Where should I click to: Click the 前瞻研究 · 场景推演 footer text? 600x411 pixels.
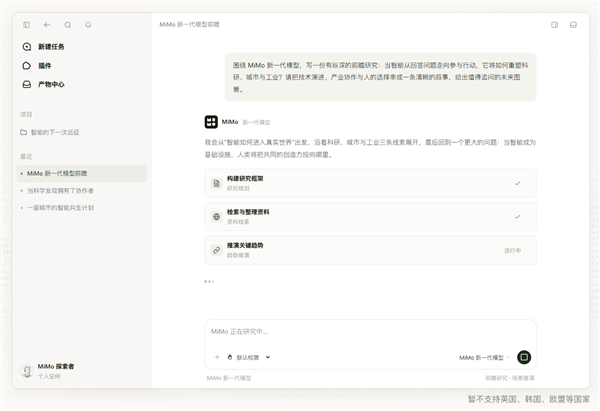(x=510, y=378)
